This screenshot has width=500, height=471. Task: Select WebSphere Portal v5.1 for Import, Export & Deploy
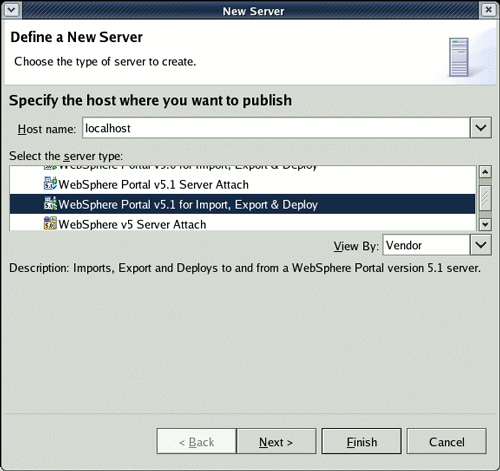(242, 204)
